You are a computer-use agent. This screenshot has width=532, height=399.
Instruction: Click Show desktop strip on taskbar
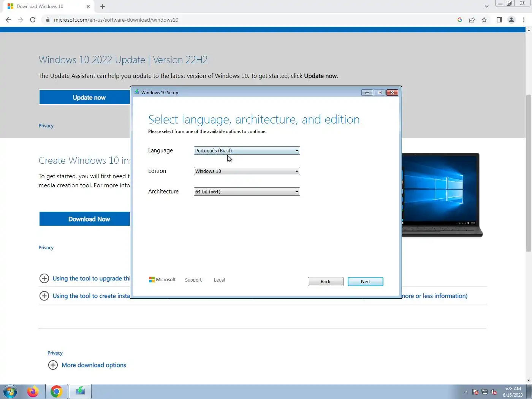pos(529,392)
